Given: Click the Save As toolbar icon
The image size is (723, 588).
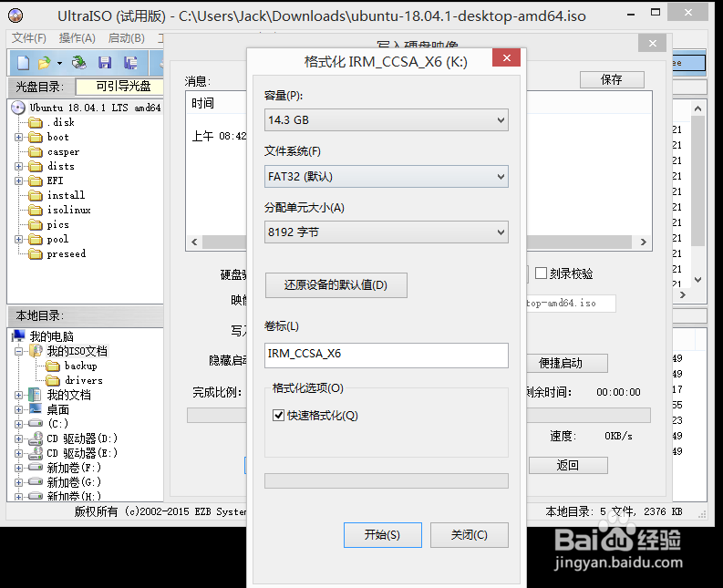Looking at the screenshot, I should pos(130,63).
